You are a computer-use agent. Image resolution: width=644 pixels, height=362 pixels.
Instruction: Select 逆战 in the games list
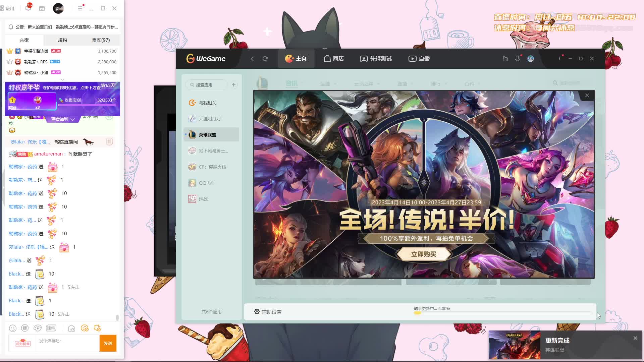[x=211, y=199]
